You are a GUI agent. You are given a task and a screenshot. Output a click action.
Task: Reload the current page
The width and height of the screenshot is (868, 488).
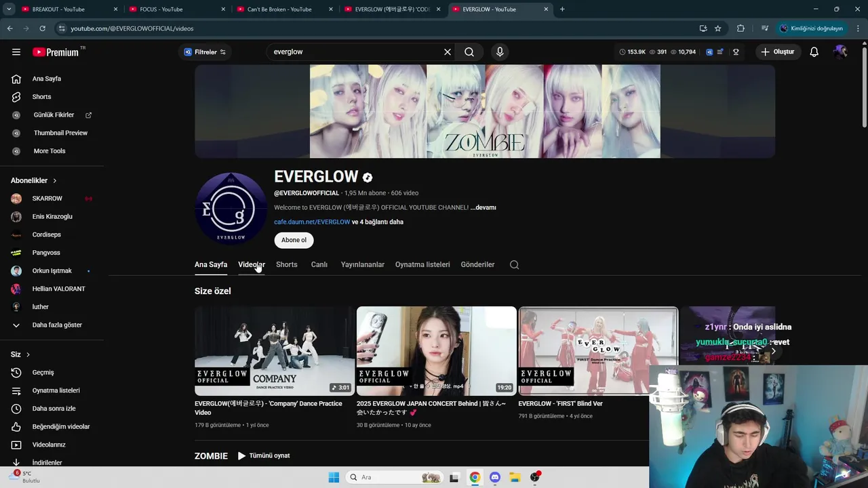coord(42,28)
